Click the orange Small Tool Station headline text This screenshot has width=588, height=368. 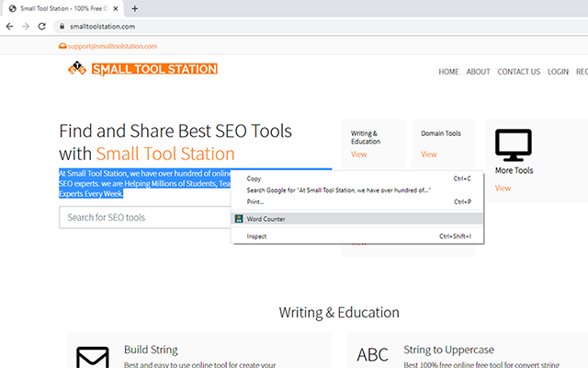[165, 154]
